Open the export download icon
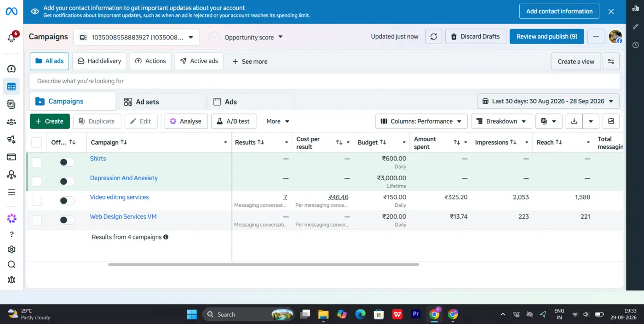Viewport: 644px width, 324px height. click(x=574, y=121)
